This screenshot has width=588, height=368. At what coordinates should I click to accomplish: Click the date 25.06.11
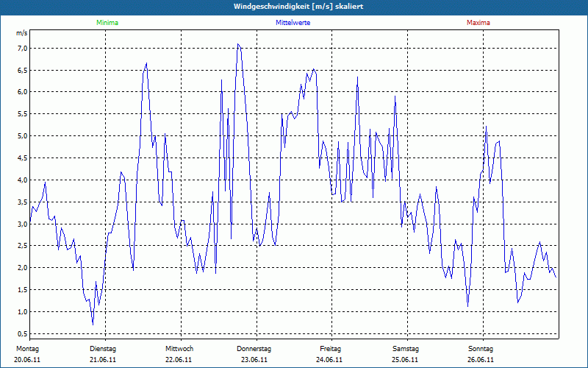pos(405,360)
